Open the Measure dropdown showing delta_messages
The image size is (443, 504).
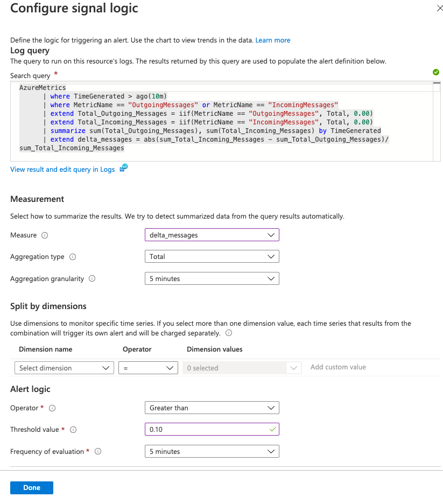[212, 235]
